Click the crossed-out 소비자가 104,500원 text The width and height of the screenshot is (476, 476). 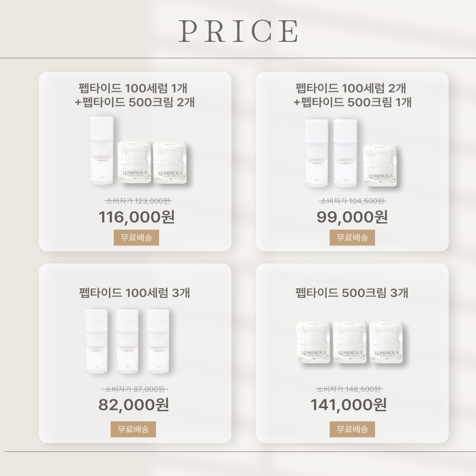(353, 201)
